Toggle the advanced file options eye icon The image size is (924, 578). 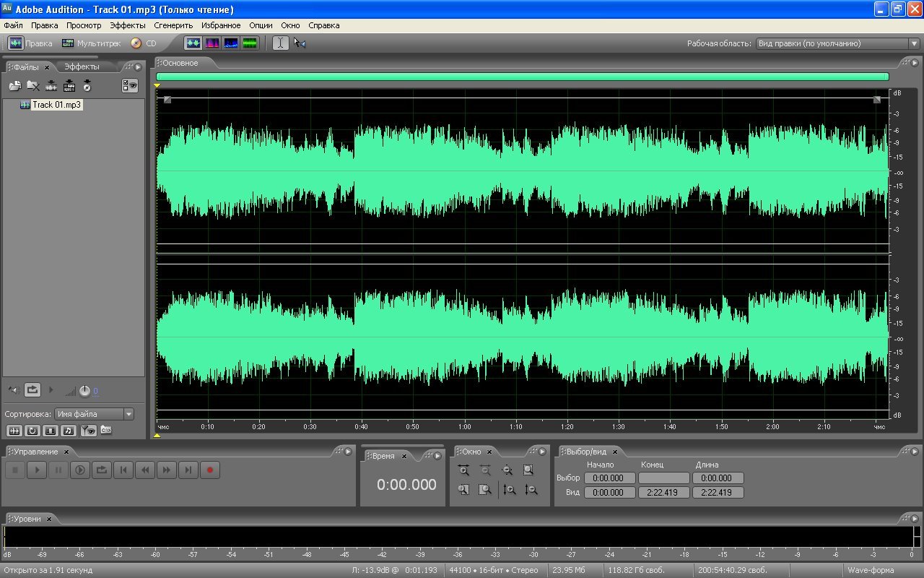pyautogui.click(x=130, y=86)
